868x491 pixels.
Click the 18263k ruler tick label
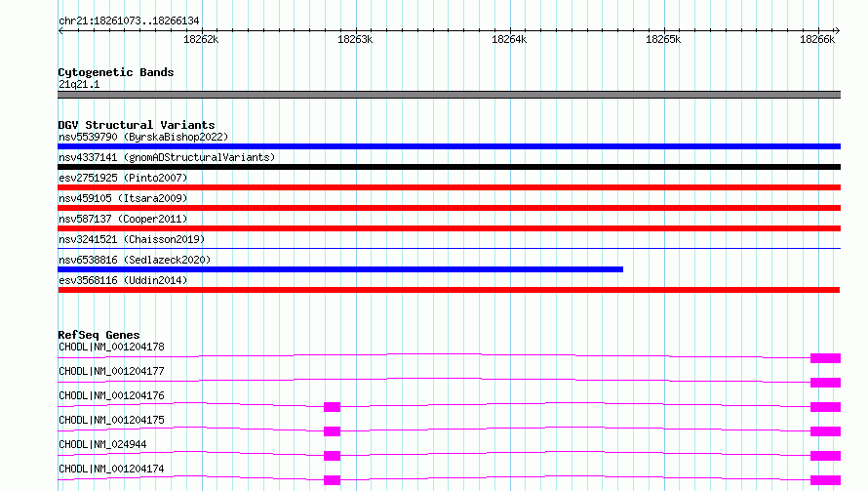[x=355, y=39]
